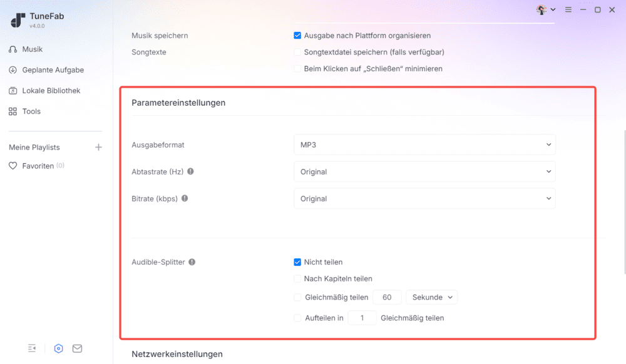
Task: Add a new playlist via plus button
Action: pyautogui.click(x=98, y=146)
